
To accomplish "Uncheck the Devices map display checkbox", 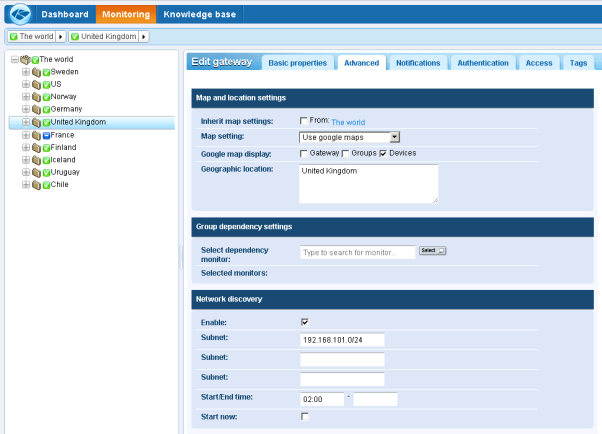I will [383, 153].
